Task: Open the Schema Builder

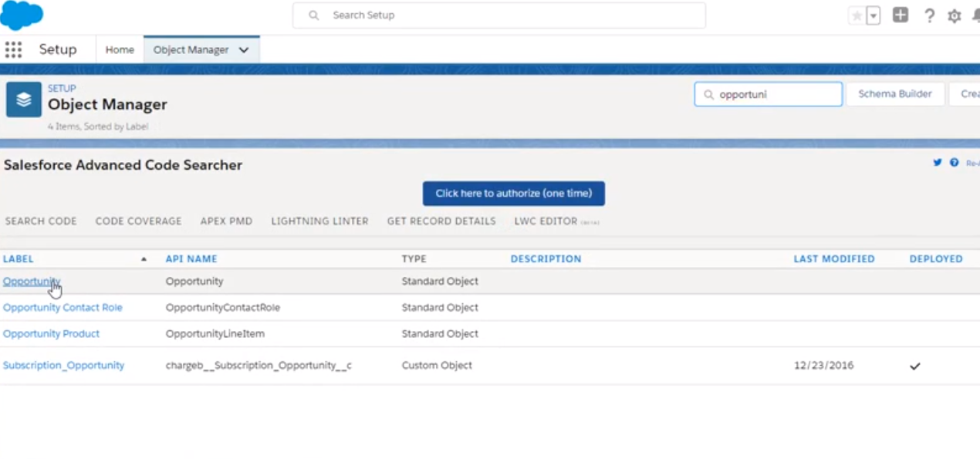Action: click(894, 93)
